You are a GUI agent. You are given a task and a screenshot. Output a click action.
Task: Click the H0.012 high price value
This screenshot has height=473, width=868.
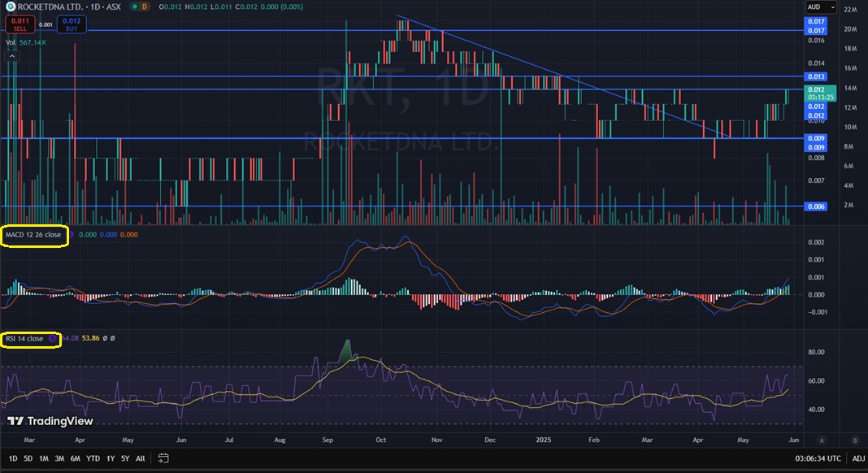194,7
